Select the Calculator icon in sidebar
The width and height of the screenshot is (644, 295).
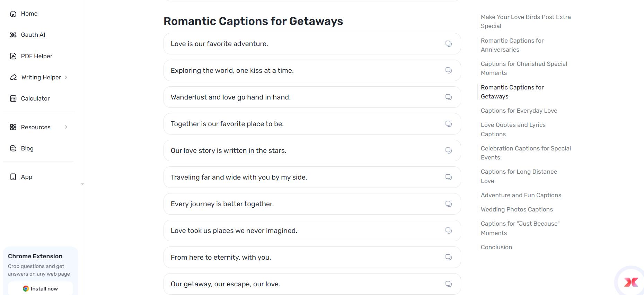pyautogui.click(x=13, y=98)
